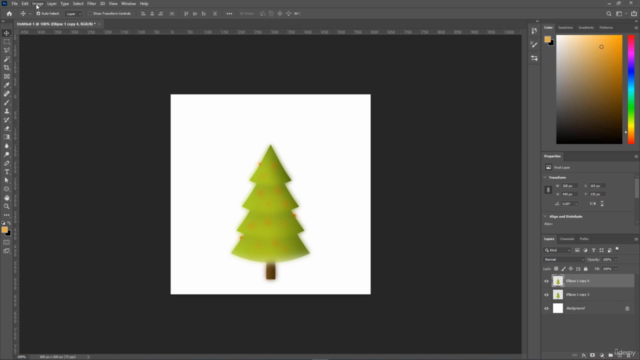Click more options ellipsis in options bar
This screenshot has height=360, width=640.
pos(229,13)
